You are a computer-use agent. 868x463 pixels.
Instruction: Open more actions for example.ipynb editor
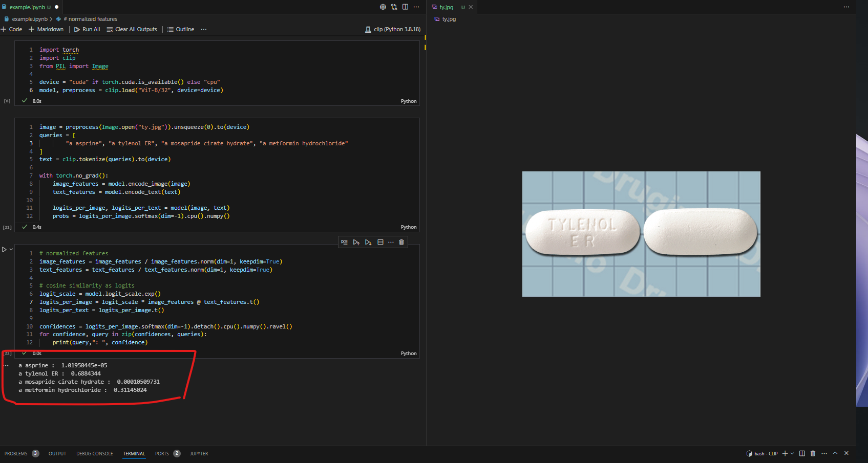pos(416,7)
